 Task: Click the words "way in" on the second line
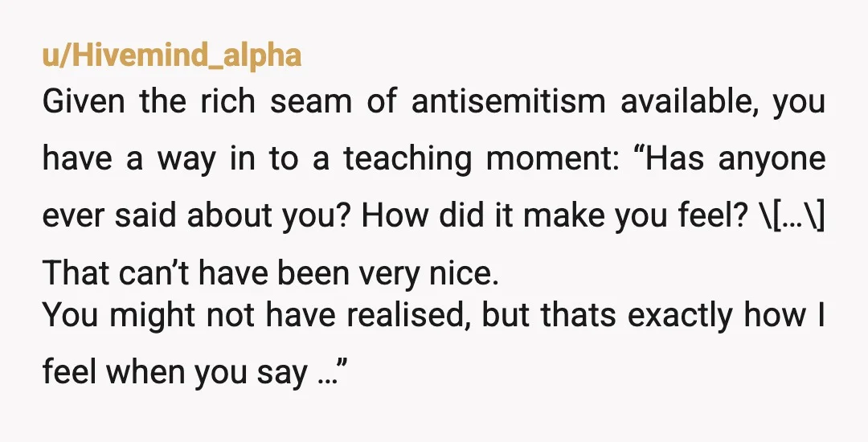click(206, 160)
